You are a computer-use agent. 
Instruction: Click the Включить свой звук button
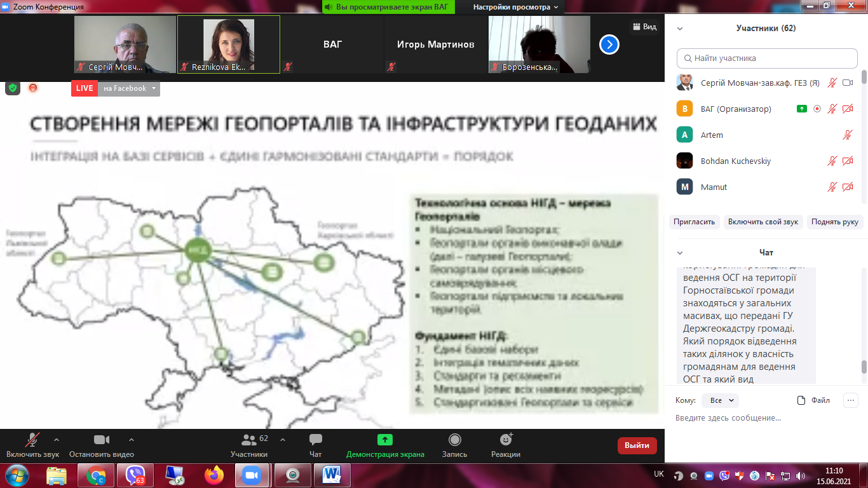click(x=763, y=222)
